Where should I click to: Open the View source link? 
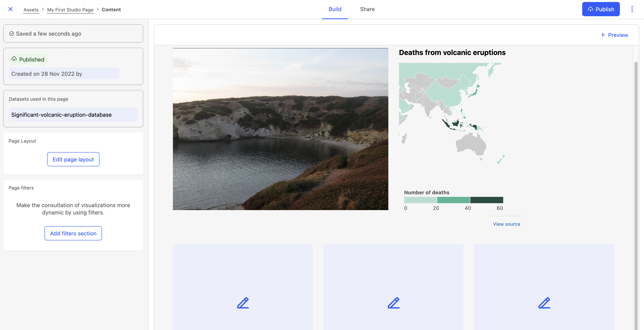click(x=506, y=224)
